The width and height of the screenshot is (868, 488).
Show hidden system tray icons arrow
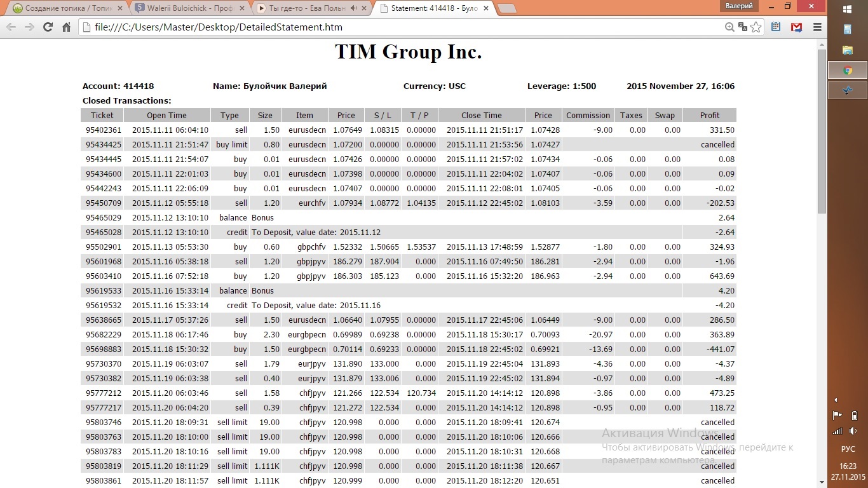(x=836, y=400)
